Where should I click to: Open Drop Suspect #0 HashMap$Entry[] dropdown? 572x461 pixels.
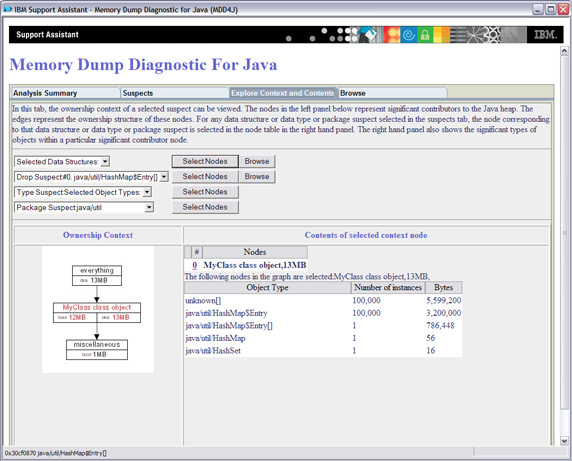coord(164,177)
